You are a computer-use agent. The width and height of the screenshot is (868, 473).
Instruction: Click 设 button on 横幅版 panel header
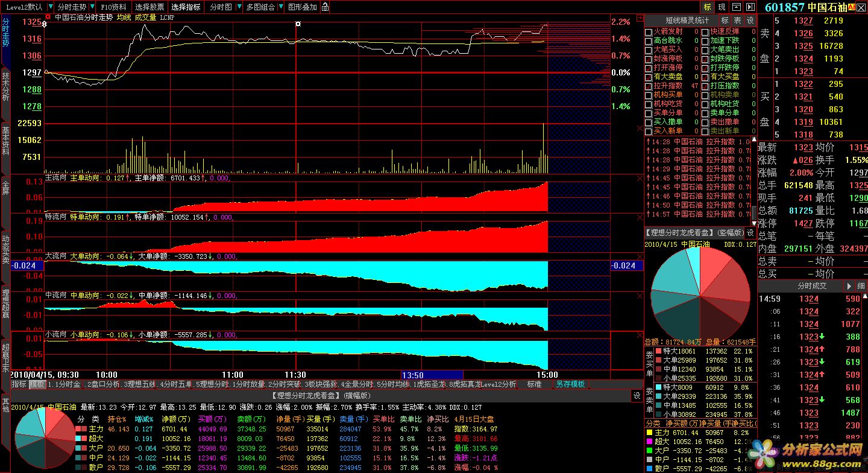[637, 396]
